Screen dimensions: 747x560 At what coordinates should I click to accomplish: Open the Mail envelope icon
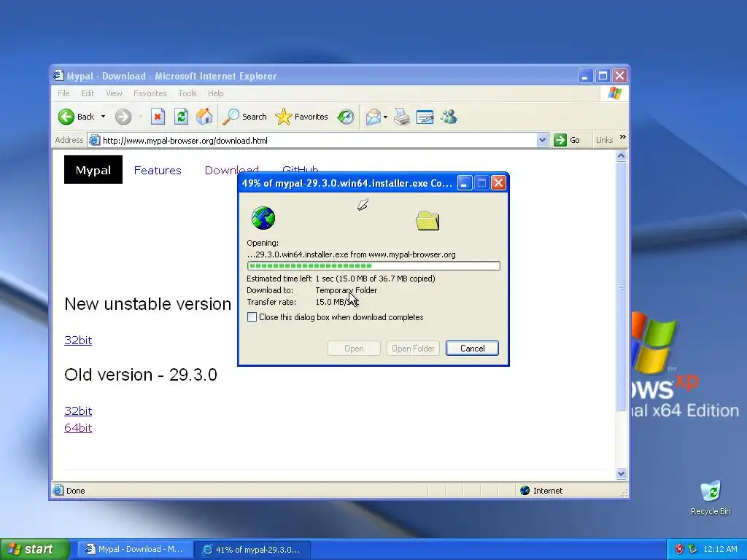[x=373, y=117]
